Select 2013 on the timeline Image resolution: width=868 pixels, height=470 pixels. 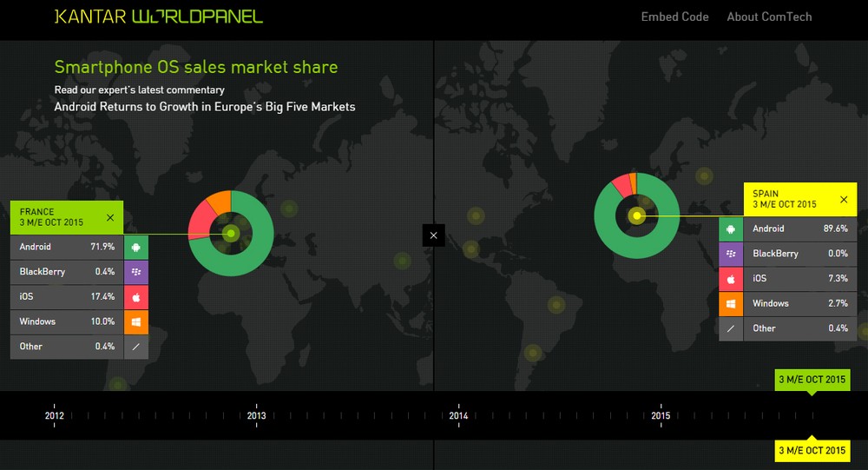(x=256, y=415)
